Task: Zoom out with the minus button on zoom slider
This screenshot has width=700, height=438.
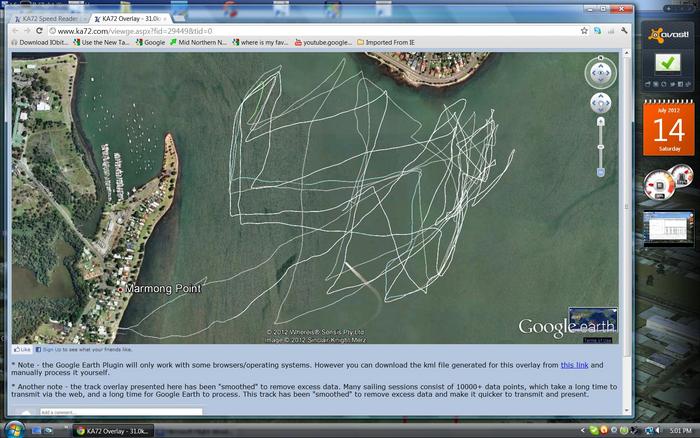Action: tap(600, 172)
